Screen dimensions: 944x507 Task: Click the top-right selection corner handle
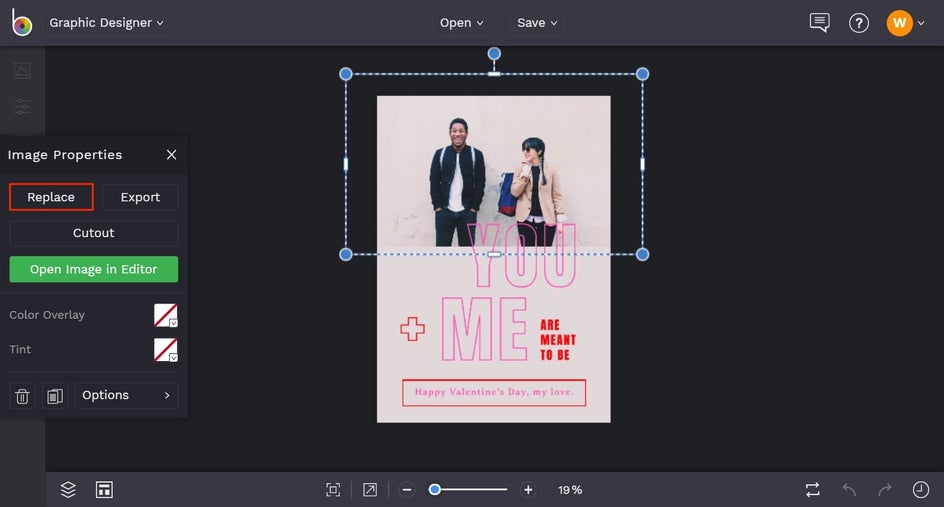point(642,74)
